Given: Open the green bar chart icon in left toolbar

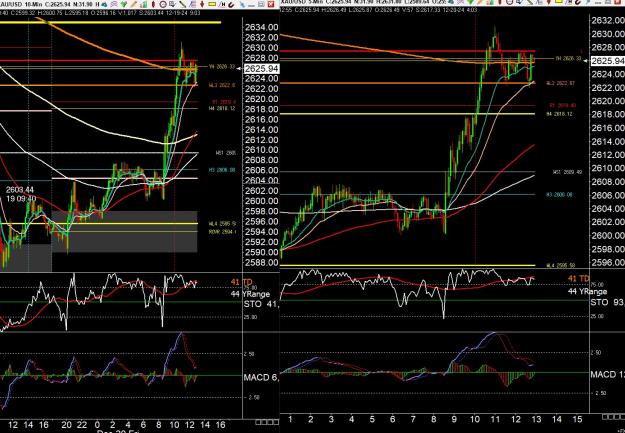Looking at the screenshot, I should [143, 4].
